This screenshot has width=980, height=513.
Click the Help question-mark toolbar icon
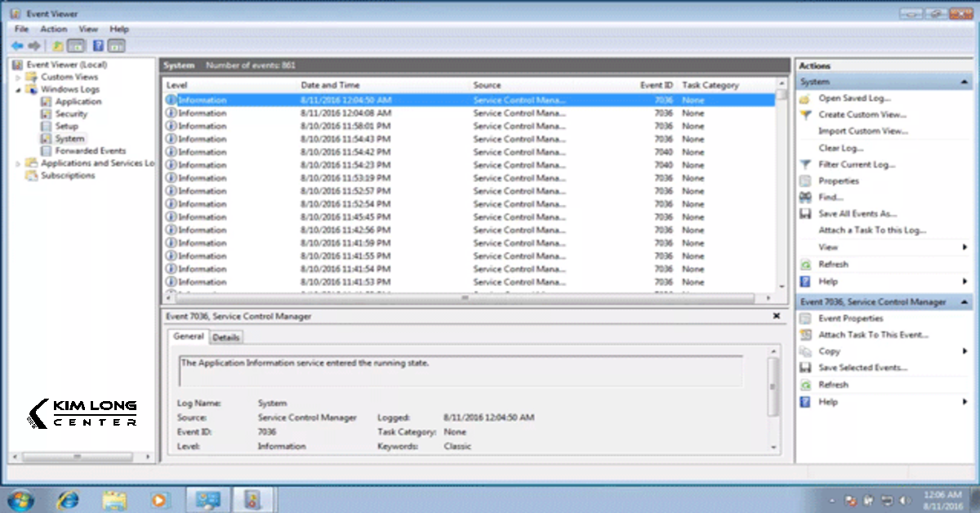tap(98, 46)
